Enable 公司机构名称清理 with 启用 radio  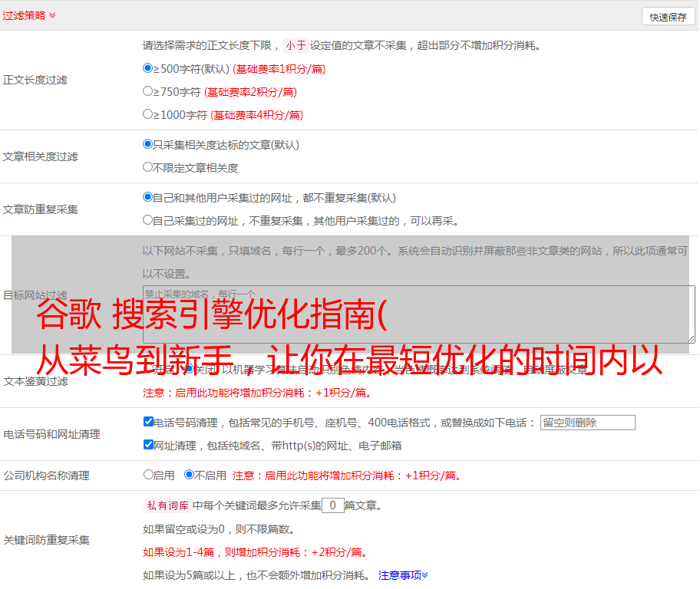[x=149, y=475]
